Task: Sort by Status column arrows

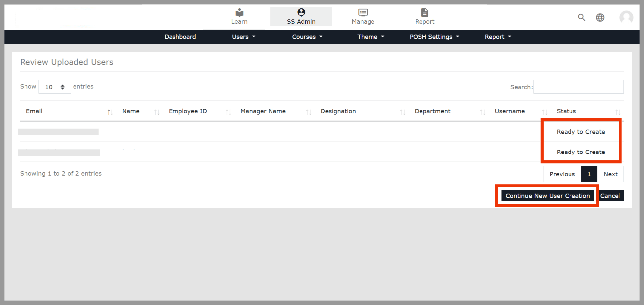Action: click(x=618, y=112)
